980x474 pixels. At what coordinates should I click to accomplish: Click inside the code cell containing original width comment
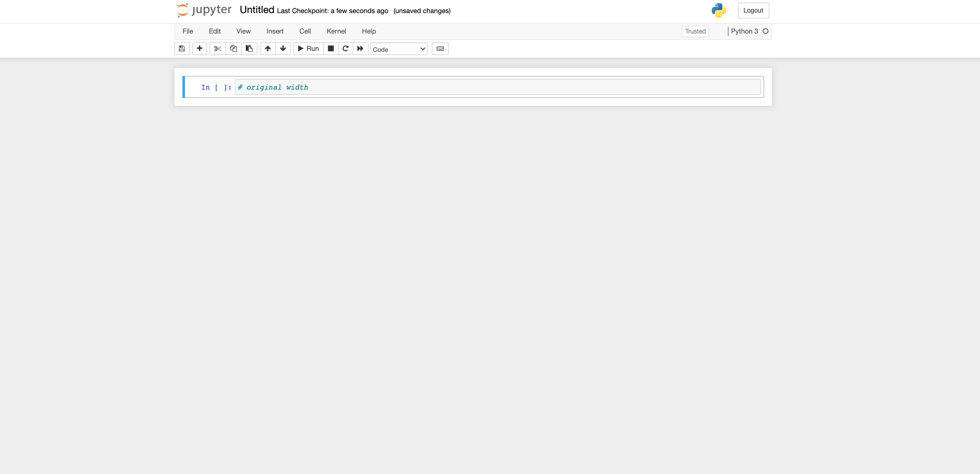(x=498, y=87)
